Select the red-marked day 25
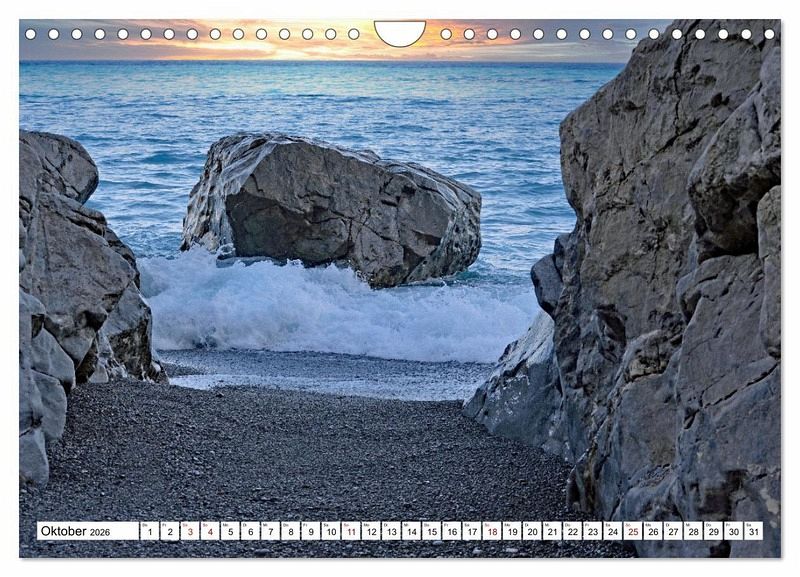 (x=632, y=531)
